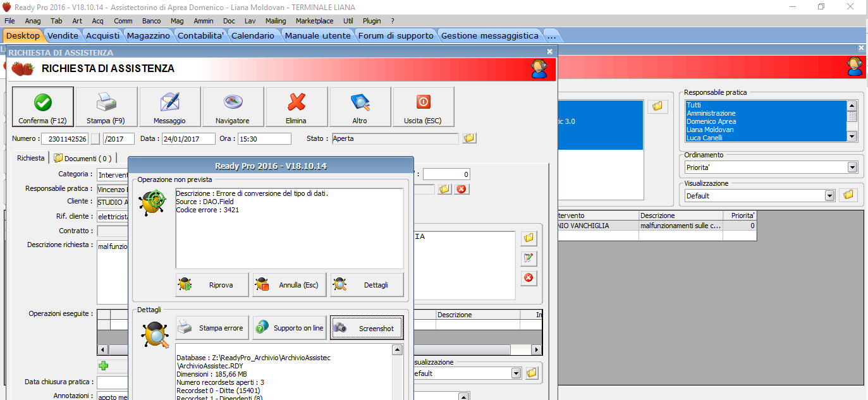Click the folder icon next to Stato field

pos(469,138)
